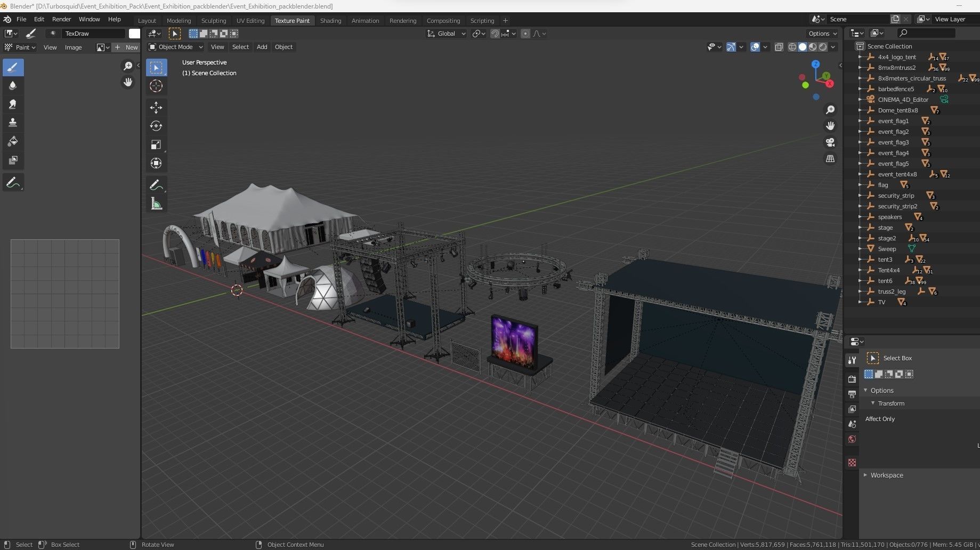Screen dimensions: 980x550
Task: Activate the Move tool in viewport
Action: coord(156,108)
